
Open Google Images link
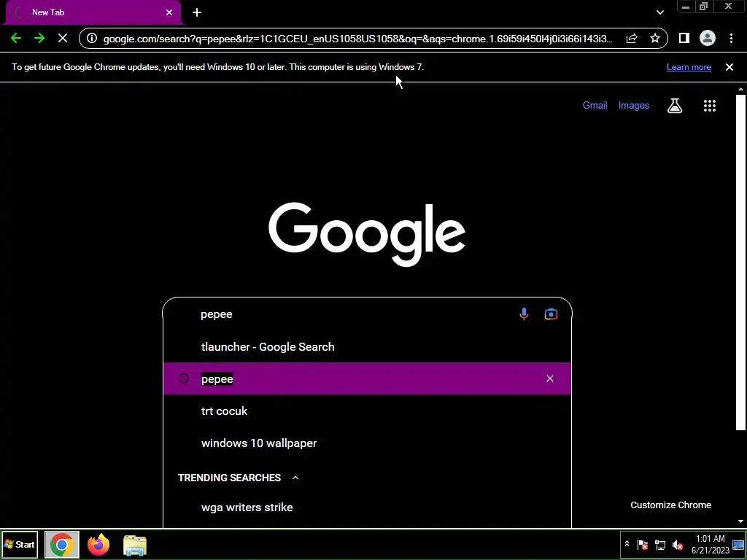634,105
